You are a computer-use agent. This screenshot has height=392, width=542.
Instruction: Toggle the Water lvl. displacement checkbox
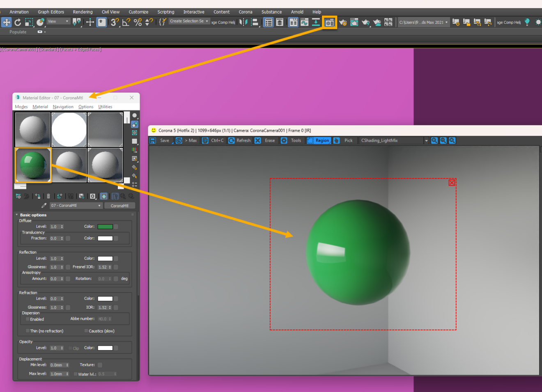(x=76, y=374)
